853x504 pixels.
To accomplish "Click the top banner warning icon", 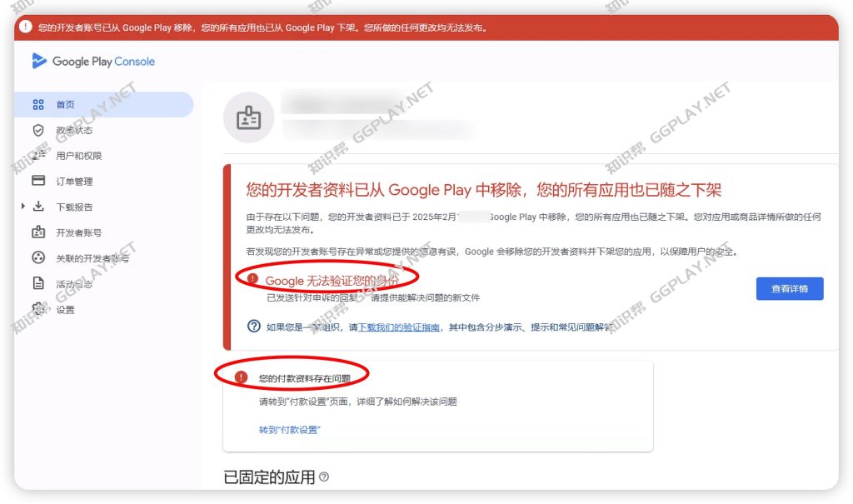I will pyautogui.click(x=25, y=27).
